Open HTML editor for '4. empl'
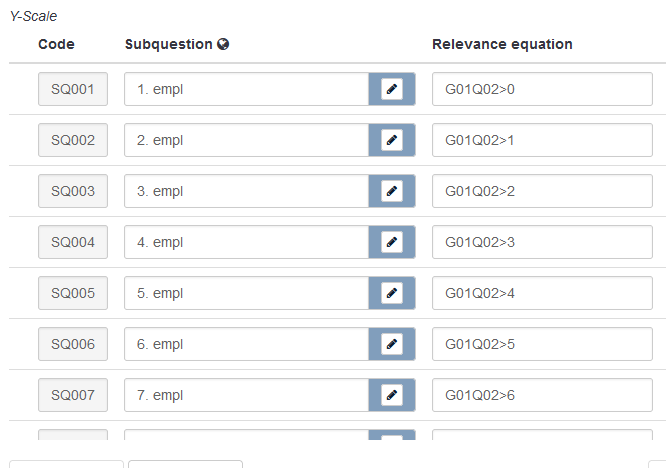The width and height of the screenshot is (666, 468). 392,243
